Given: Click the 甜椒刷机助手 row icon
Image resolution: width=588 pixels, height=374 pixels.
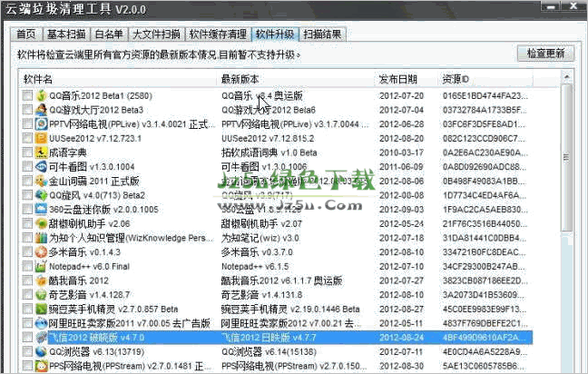Looking at the screenshot, I should pos(41,223).
